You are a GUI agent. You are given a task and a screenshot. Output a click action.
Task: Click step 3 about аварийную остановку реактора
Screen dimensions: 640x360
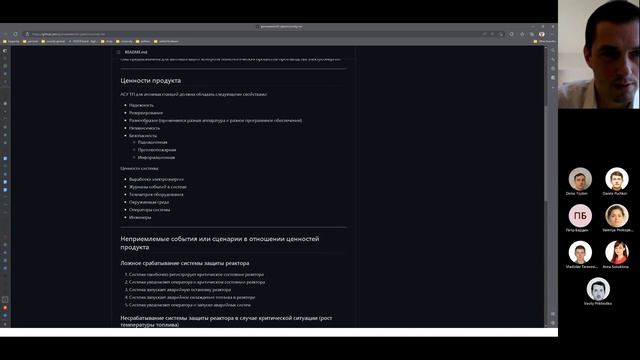180,290
